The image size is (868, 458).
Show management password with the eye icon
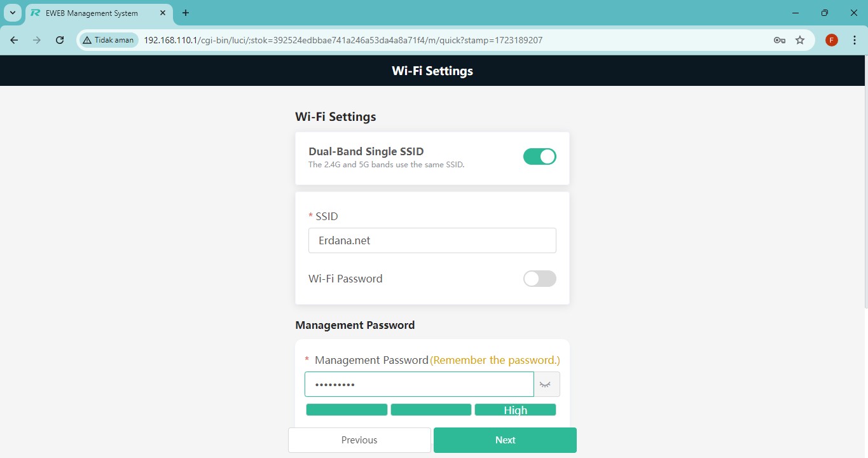coord(546,384)
